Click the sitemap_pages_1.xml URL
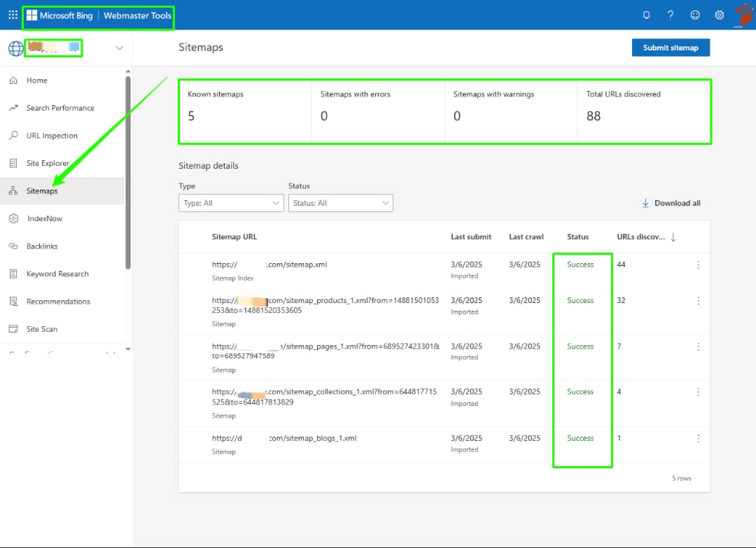 tap(325, 351)
